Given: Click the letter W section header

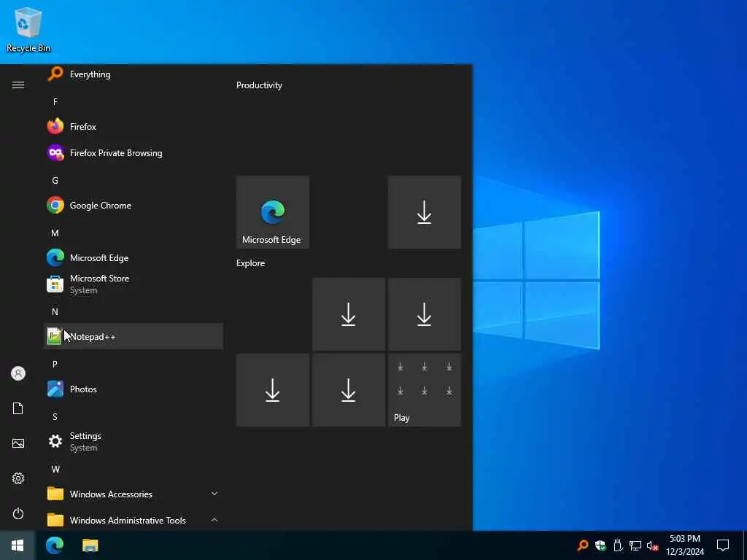Looking at the screenshot, I should pos(55,469).
